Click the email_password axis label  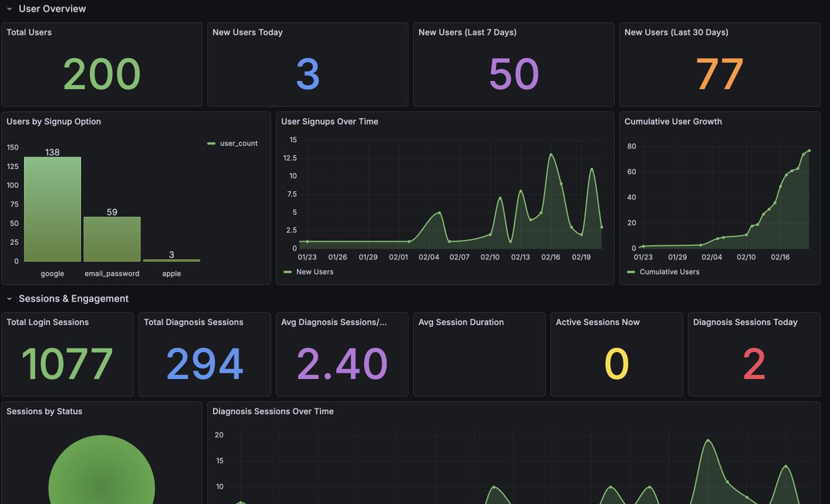[112, 274]
